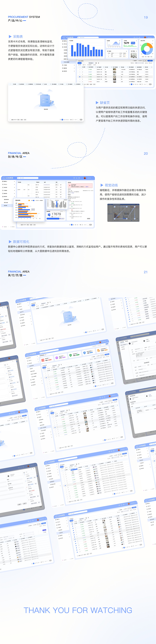
Task: Click the blue 发起新的 button
Action: (x=150, y=61)
